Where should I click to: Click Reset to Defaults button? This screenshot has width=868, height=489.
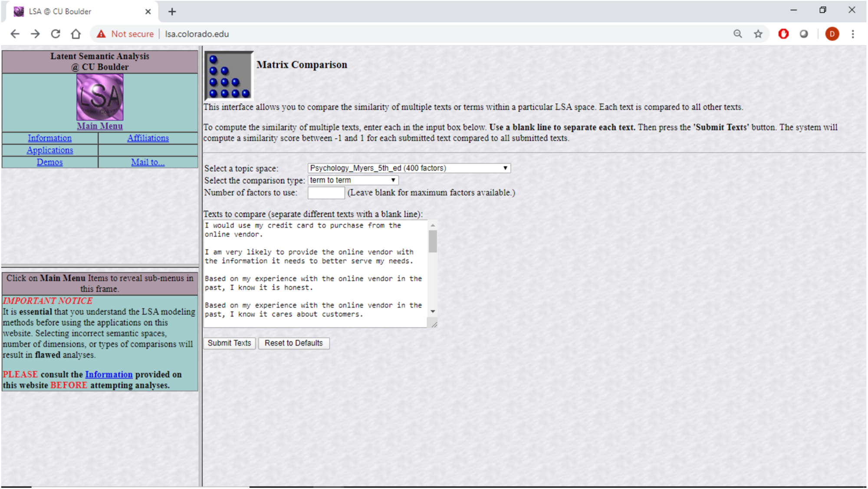[x=293, y=343]
